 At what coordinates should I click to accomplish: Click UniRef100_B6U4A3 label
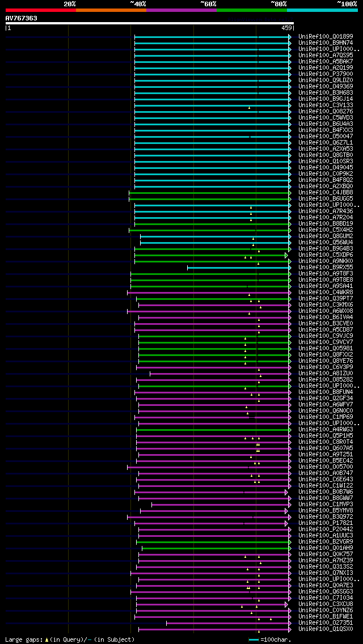[x=326, y=124]
